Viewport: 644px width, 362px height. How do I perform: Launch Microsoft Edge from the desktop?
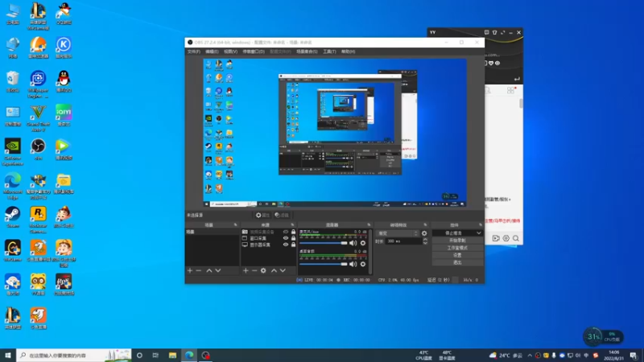click(x=13, y=186)
